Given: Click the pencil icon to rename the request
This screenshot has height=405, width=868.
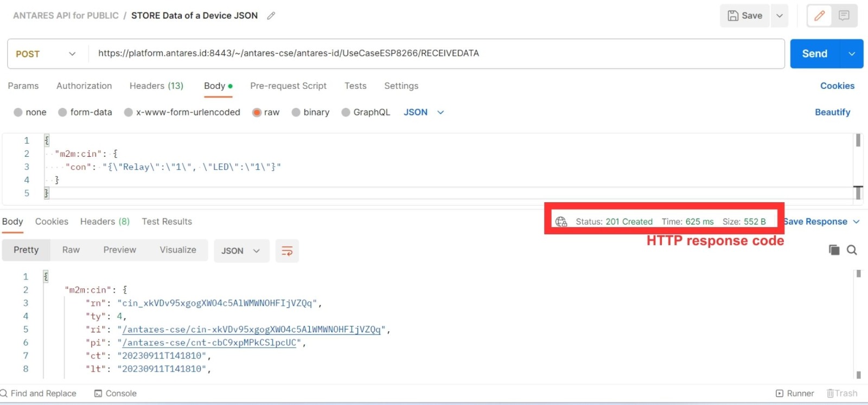Looking at the screenshot, I should pos(271,16).
